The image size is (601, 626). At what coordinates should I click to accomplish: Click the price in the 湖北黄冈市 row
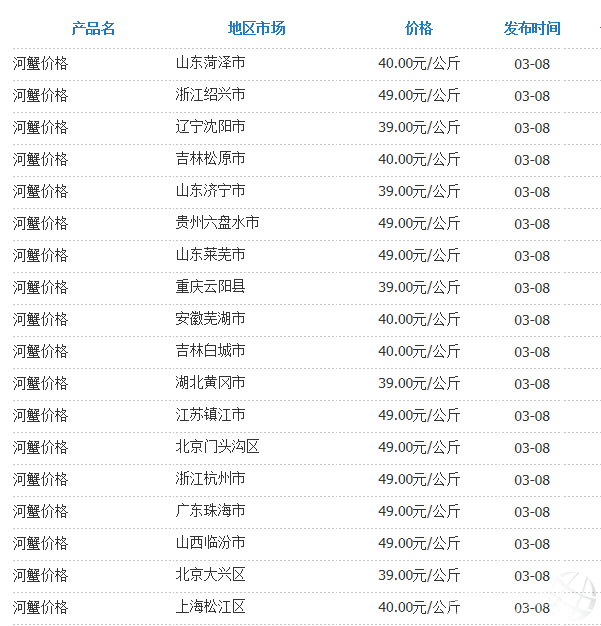click(419, 384)
